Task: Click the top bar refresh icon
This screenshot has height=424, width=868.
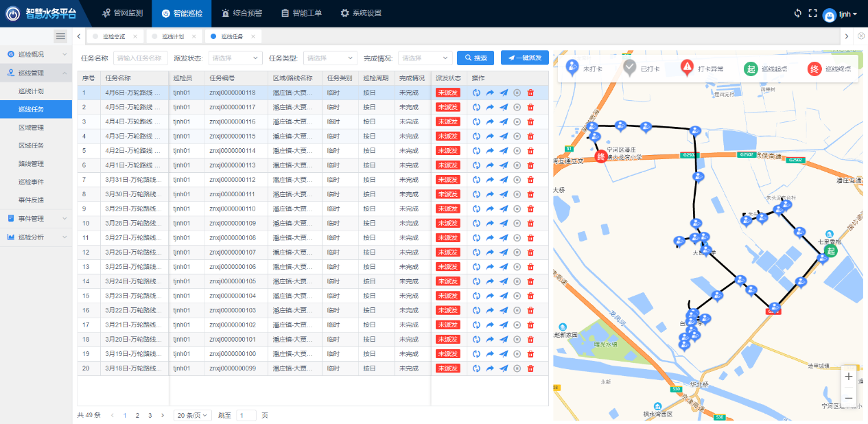Action: click(x=797, y=13)
